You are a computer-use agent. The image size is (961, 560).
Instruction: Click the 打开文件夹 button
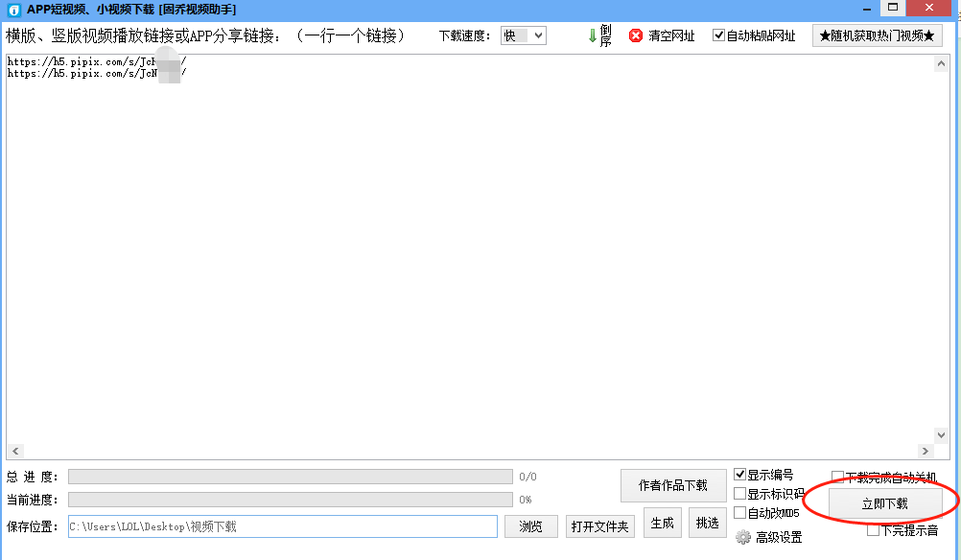600,526
